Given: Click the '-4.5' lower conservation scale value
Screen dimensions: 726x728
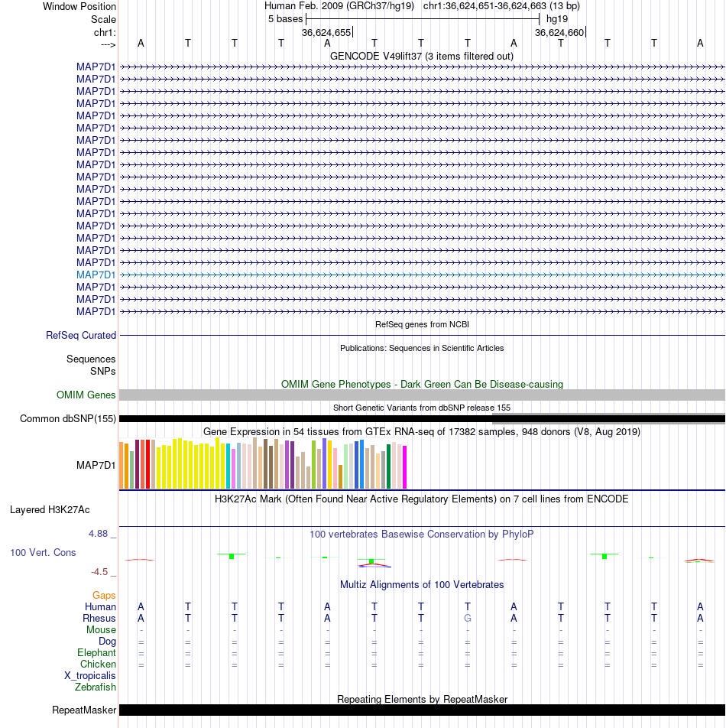Looking at the screenshot, I should pos(99,571).
